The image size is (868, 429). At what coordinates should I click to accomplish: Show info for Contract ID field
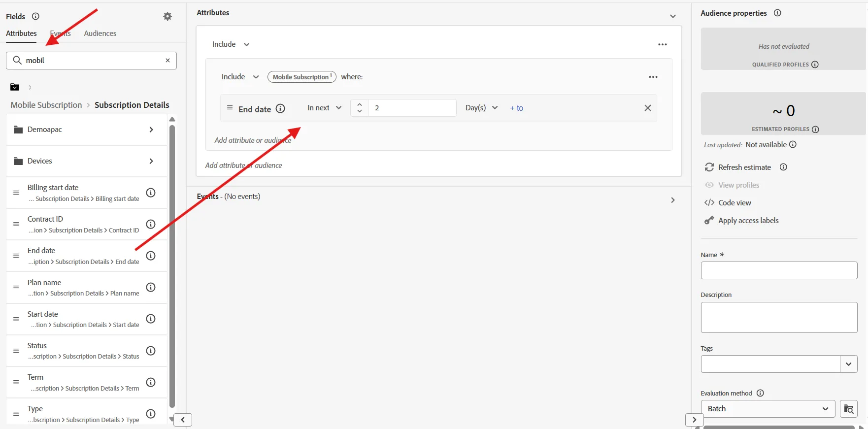151,224
